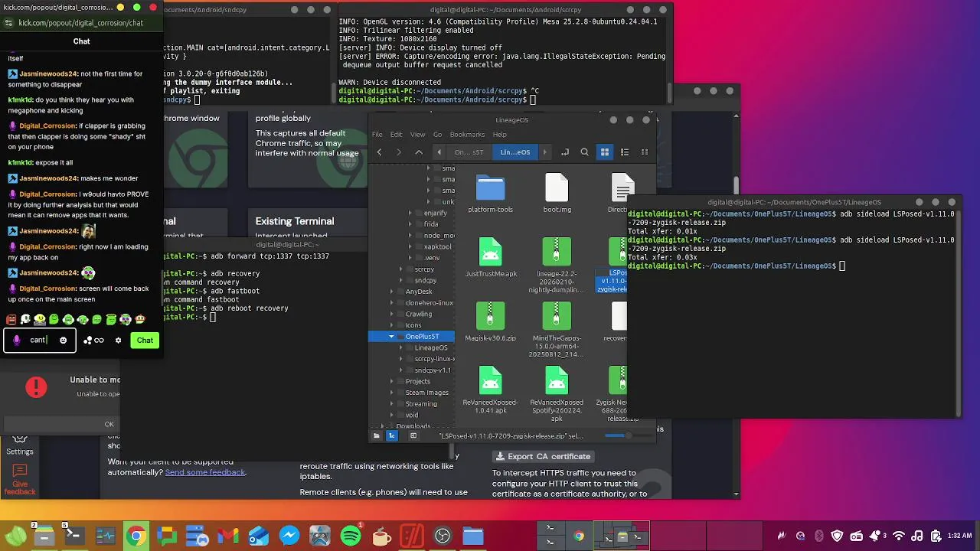This screenshot has height=551, width=980.
Task: Go up to the parent folder in the file manager
Action: [419, 152]
